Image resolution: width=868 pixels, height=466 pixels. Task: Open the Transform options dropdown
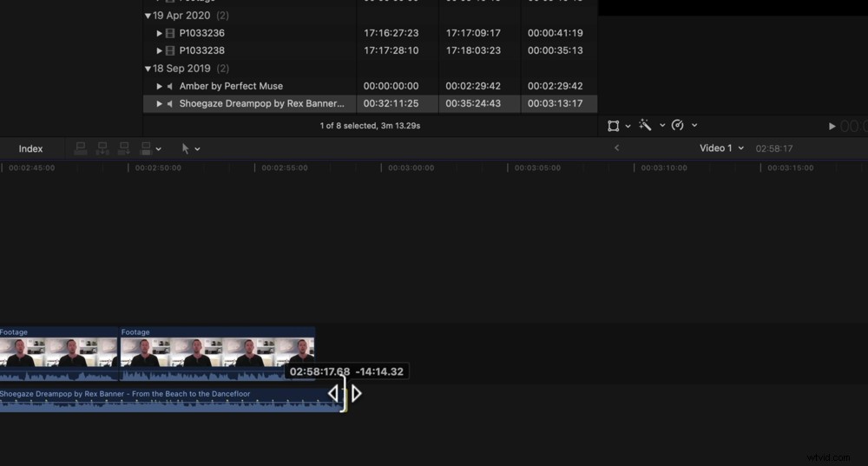pyautogui.click(x=628, y=126)
